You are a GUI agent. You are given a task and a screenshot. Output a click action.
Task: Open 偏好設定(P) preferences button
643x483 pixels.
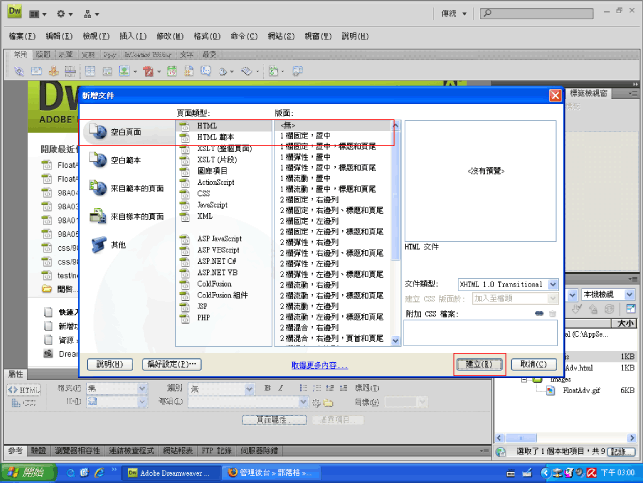tap(172, 364)
